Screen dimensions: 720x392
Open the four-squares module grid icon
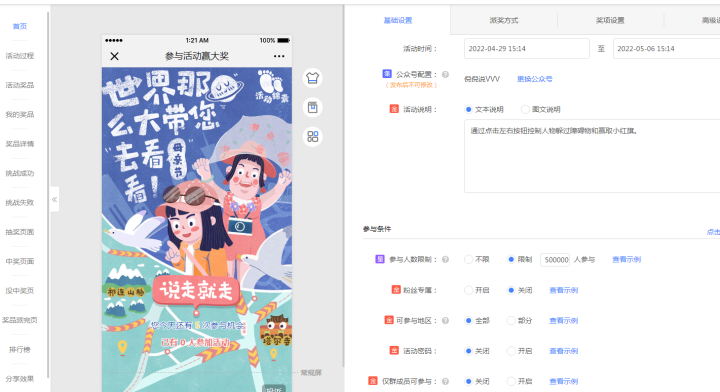[x=312, y=137]
